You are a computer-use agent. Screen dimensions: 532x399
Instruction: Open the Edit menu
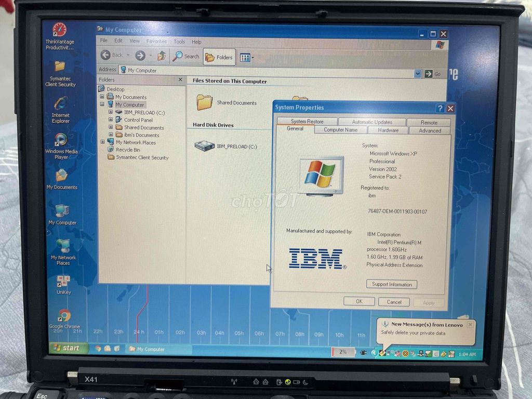pyautogui.click(x=118, y=41)
